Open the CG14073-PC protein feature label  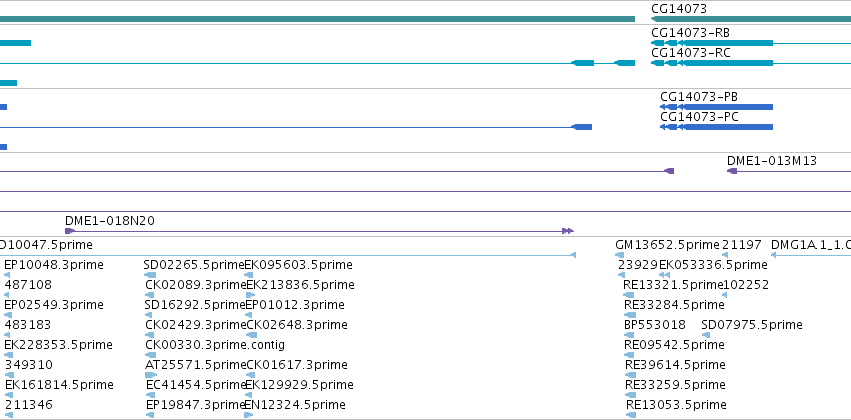tap(700, 117)
